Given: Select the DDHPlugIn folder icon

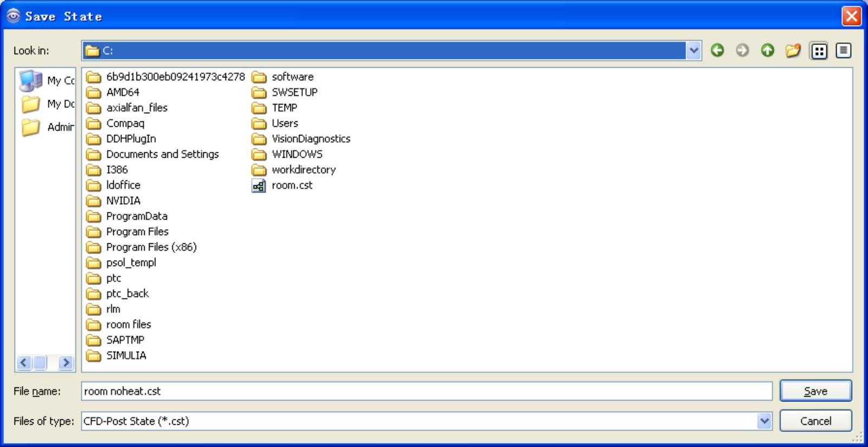Looking at the screenshot, I should [94, 139].
